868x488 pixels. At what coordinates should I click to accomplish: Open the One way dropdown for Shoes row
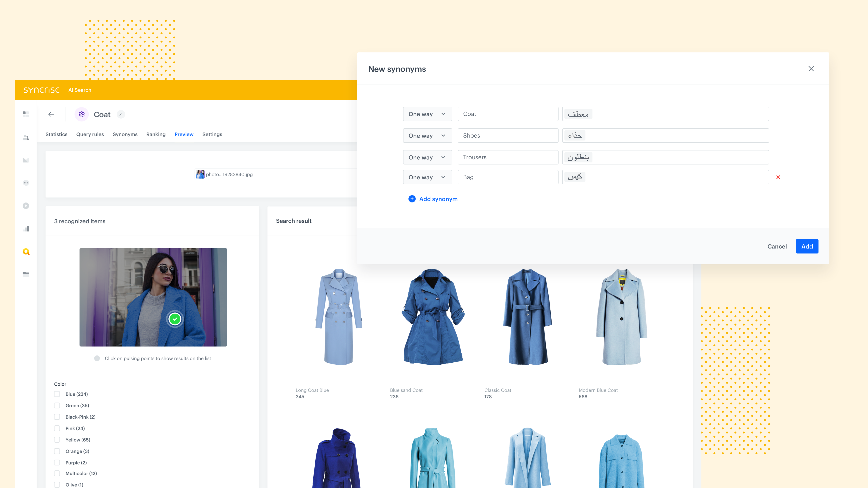(427, 135)
